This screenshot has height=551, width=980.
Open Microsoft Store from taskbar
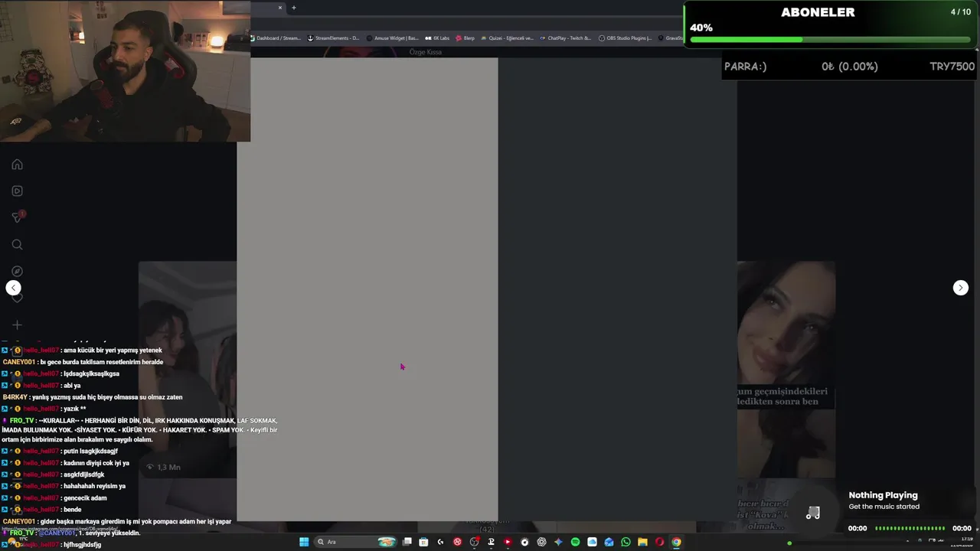[423, 542]
